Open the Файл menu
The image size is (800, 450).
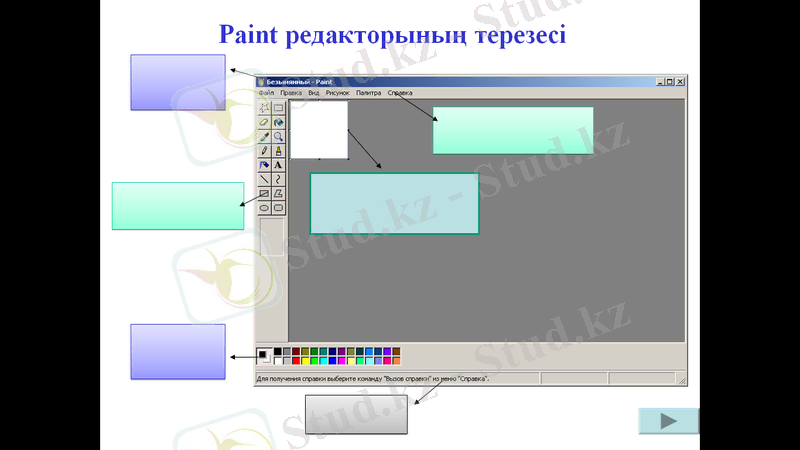pyautogui.click(x=265, y=92)
